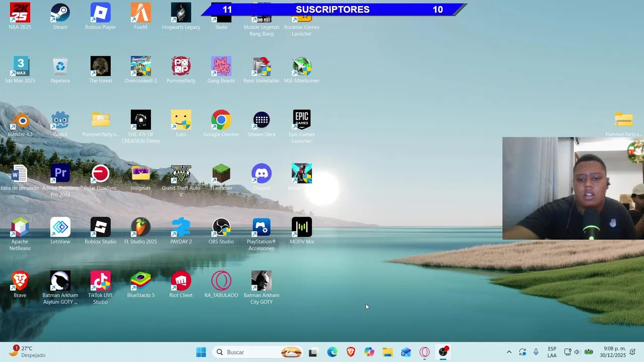Select the Insignias folder icon
Screen dimensions: 644x362
(x=141, y=174)
